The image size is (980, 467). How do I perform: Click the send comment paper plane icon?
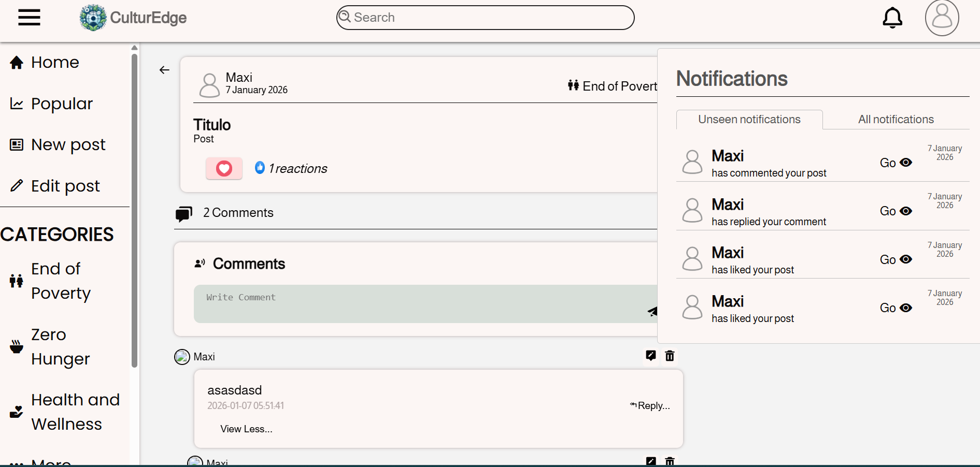click(x=652, y=311)
